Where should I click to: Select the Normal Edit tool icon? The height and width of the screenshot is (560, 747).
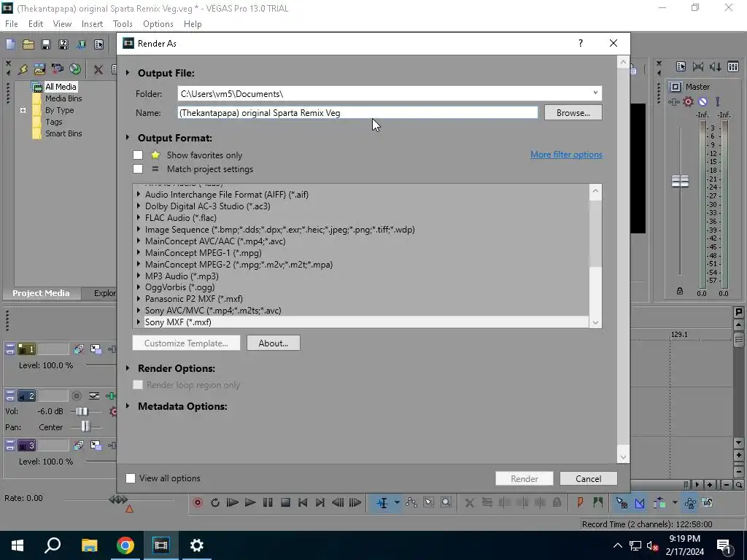[382, 502]
